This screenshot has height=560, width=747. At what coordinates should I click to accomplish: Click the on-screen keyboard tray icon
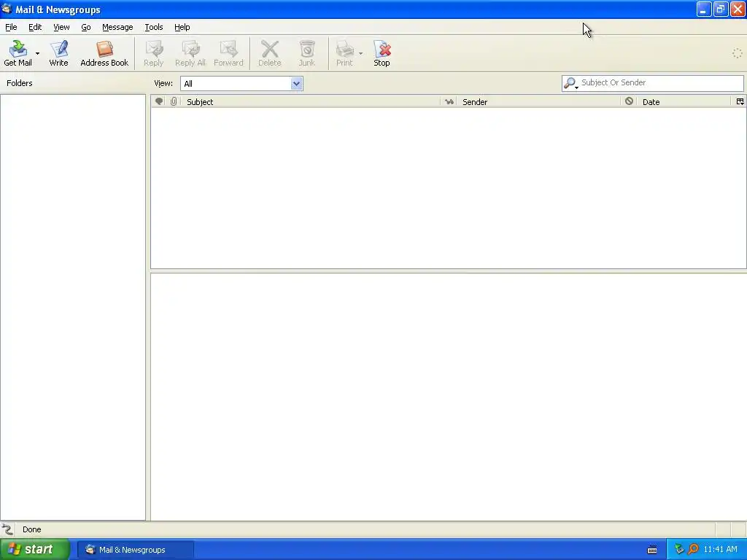pos(652,550)
